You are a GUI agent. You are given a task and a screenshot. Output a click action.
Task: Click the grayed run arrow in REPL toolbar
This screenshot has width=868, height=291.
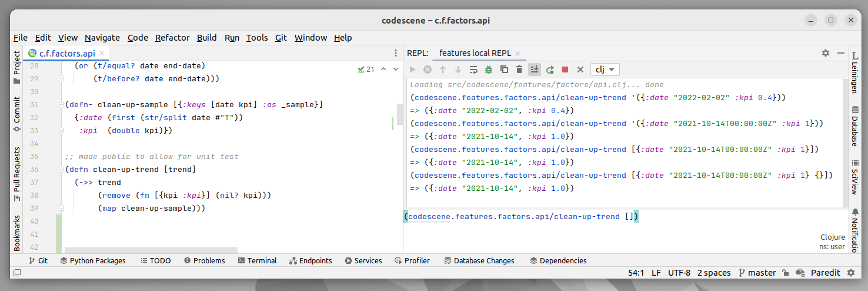point(412,70)
